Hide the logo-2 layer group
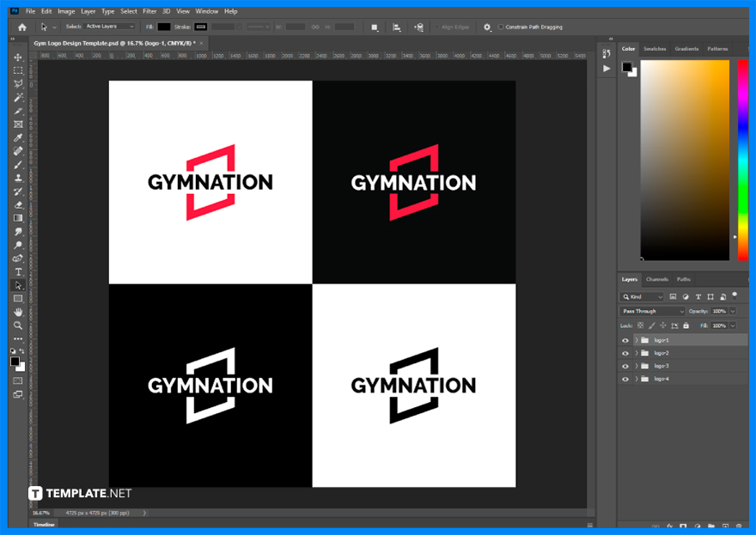Screen dimensions: 756x535 (x=625, y=352)
